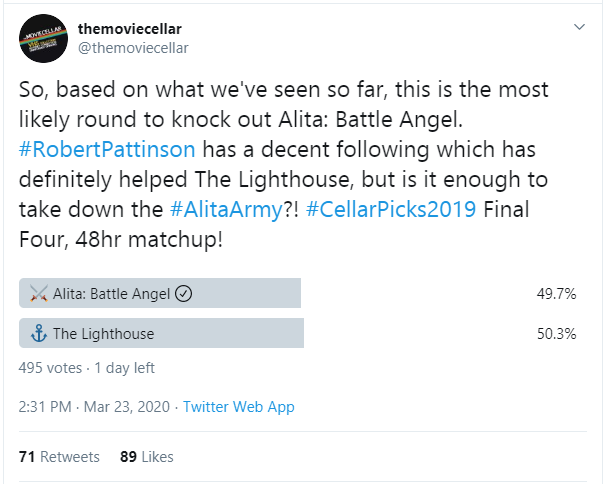Viewport: 604px width, 484px height.
Task: Click the Twitter Web App source link
Action: (x=239, y=407)
